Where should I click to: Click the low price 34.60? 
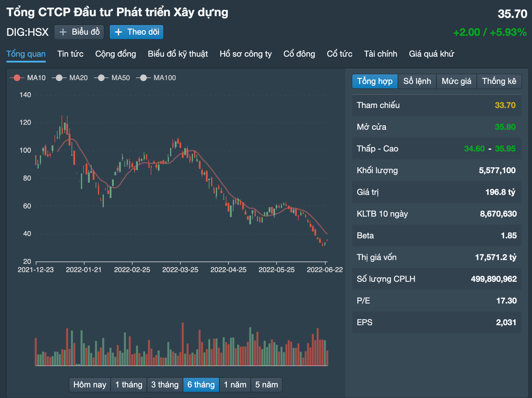tap(475, 149)
